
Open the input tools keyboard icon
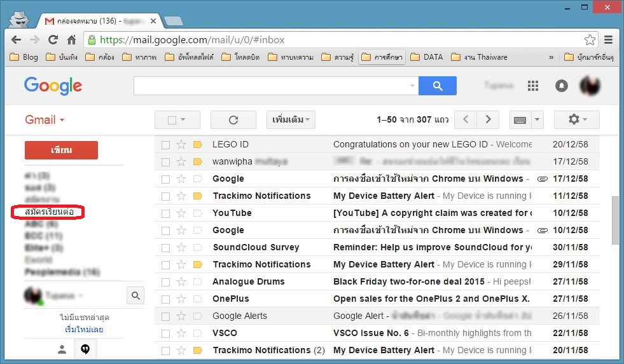[520, 119]
